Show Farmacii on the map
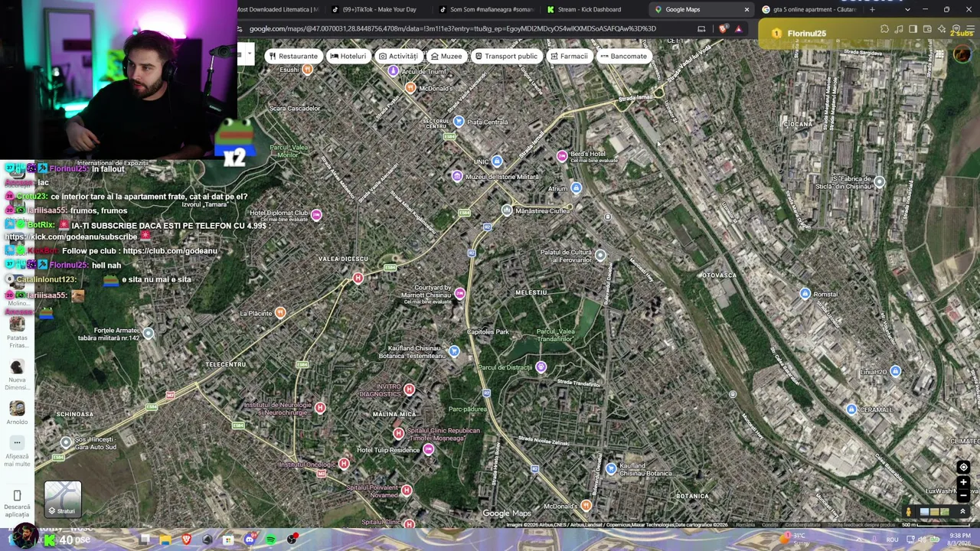 click(x=568, y=56)
